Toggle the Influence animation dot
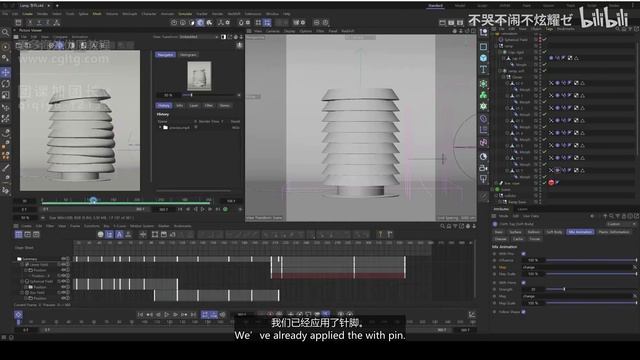 494,260
